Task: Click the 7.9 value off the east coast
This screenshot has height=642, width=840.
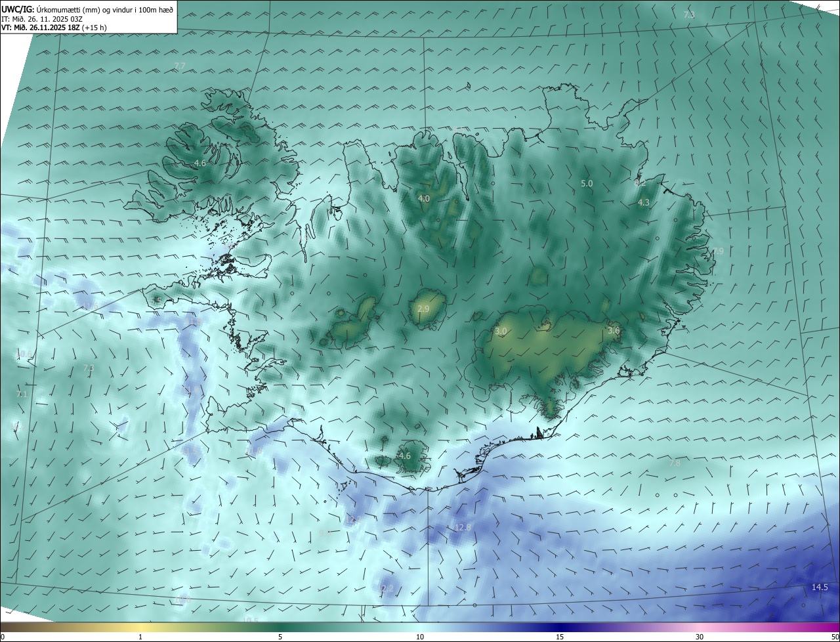Action: click(x=718, y=251)
